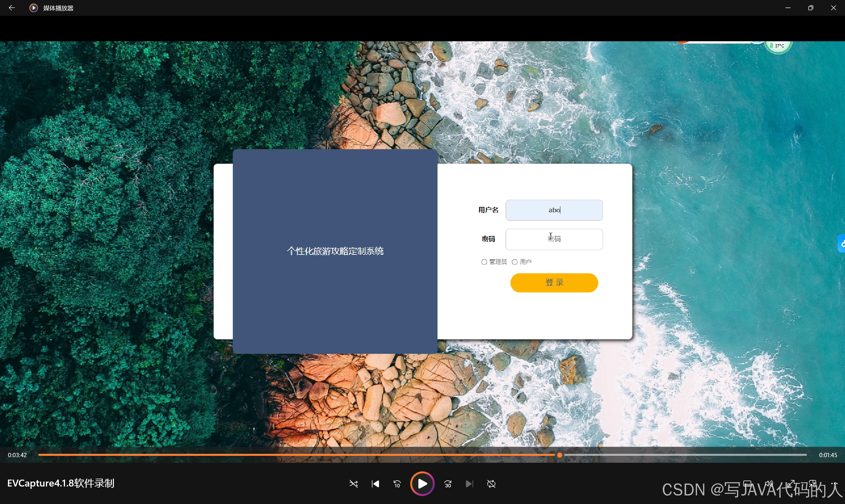The width and height of the screenshot is (845, 504).
Task: Select the 用户 radio button
Action: (x=515, y=262)
